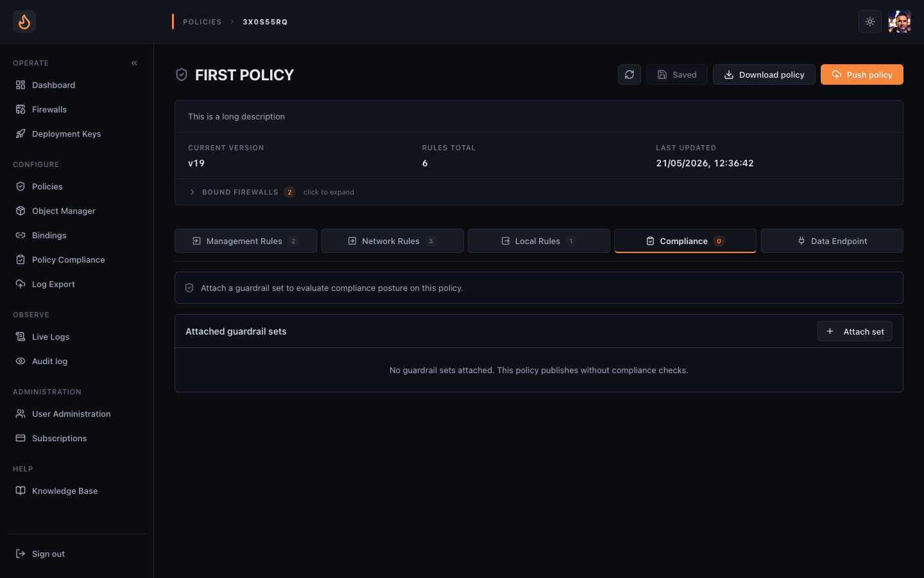
Task: Click the Saved button
Action: pos(677,74)
